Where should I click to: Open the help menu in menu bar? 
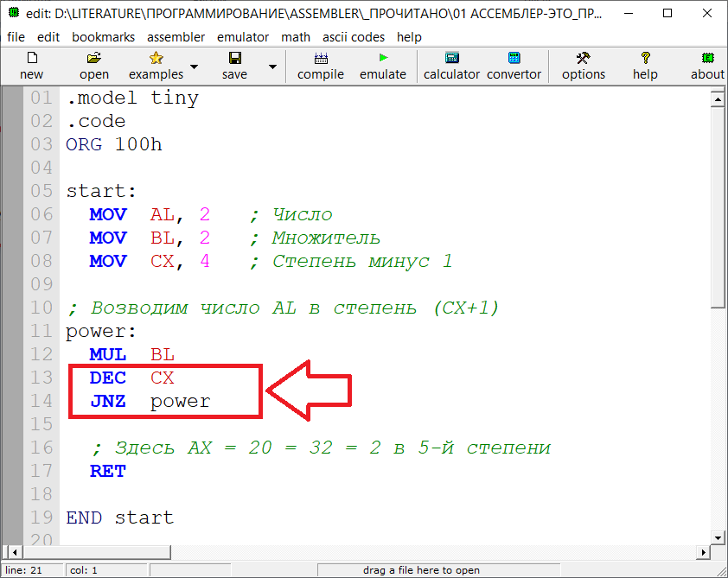coord(409,37)
